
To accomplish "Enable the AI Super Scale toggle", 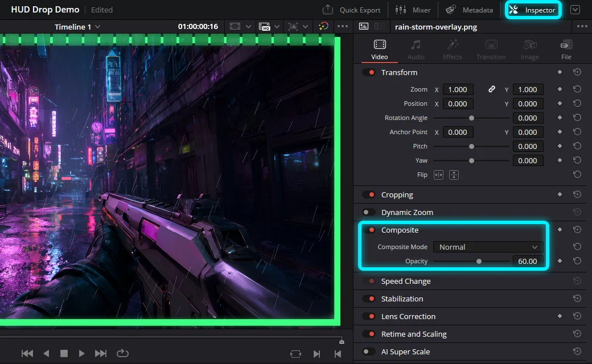I will pos(369,351).
